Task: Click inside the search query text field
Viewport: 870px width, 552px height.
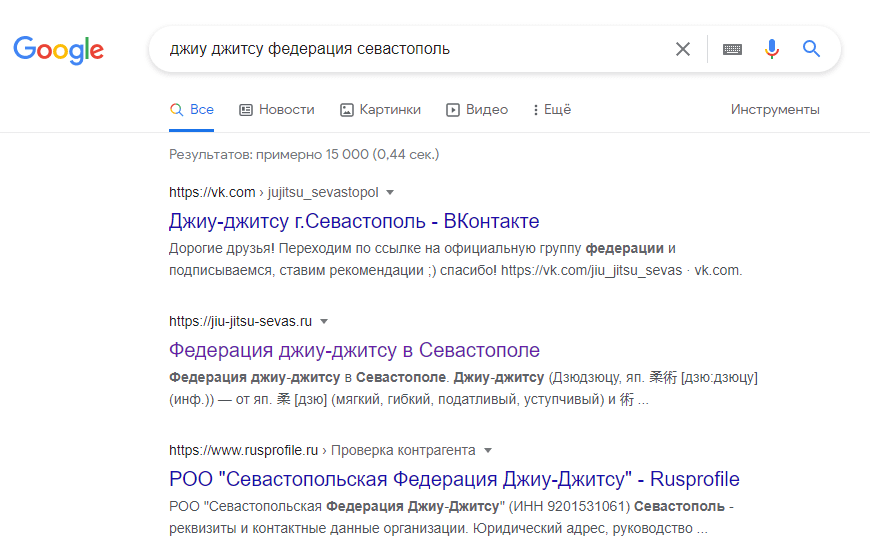Action: pos(400,49)
